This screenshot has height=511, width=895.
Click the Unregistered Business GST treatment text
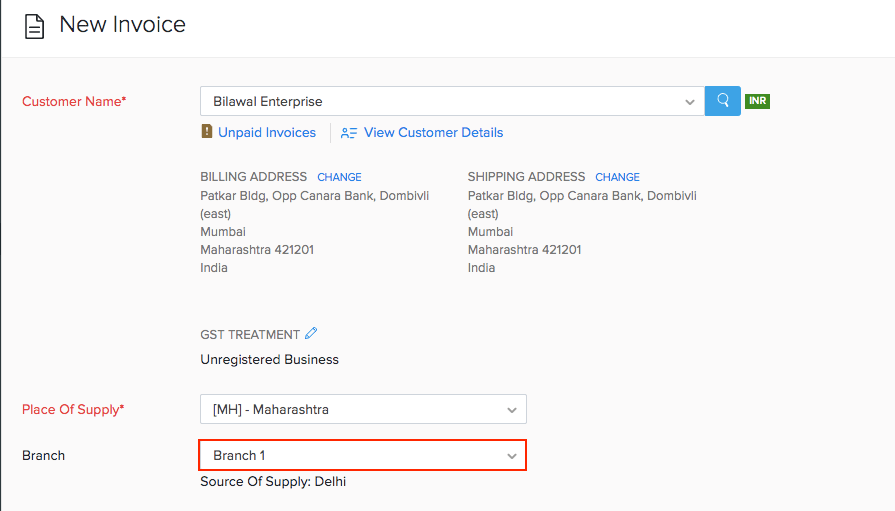[269, 359]
